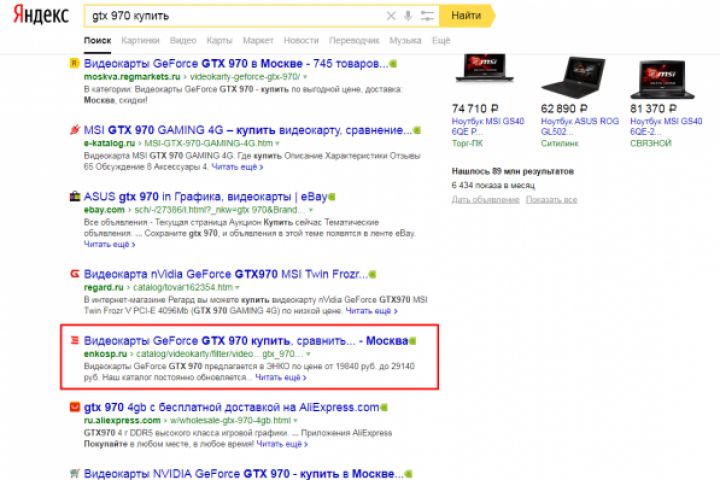The image size is (720, 480).
Task: Click green badge after the eBay title
Action: point(332,197)
